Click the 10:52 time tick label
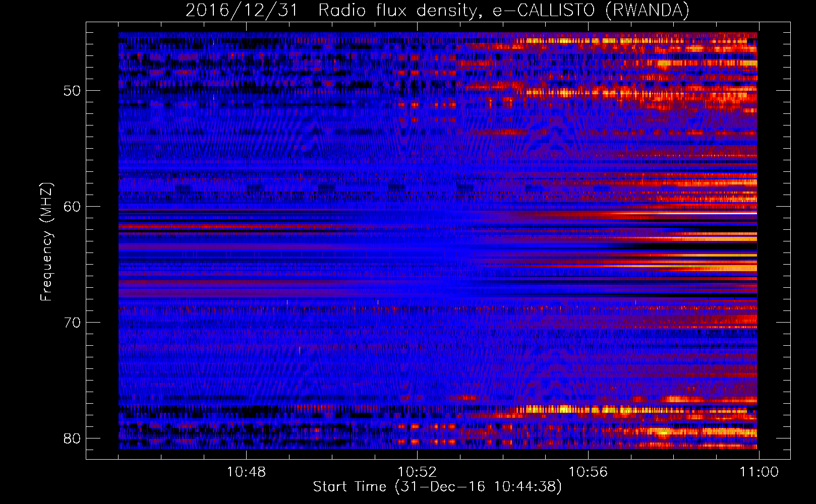Viewport: 816px width, 504px height. tap(417, 472)
